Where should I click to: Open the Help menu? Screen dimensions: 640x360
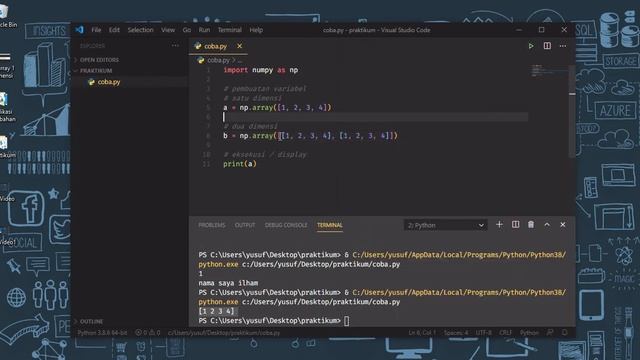coord(256,30)
